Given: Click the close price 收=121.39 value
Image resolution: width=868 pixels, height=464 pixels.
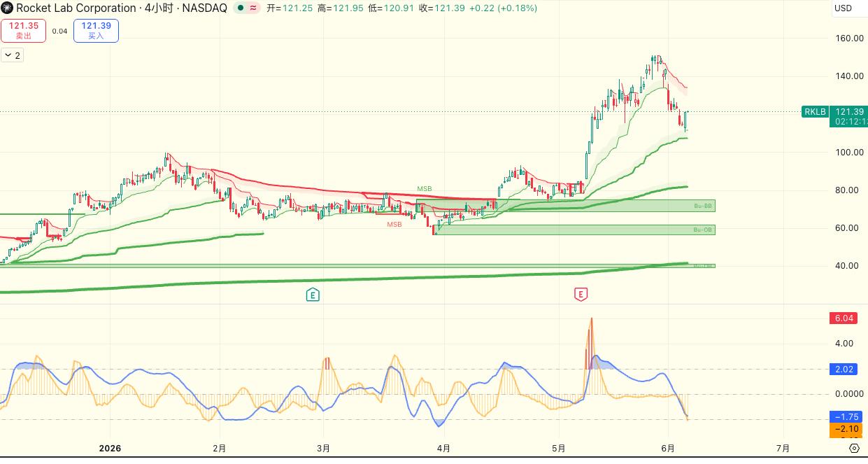Looking at the screenshot, I should tap(441, 8).
